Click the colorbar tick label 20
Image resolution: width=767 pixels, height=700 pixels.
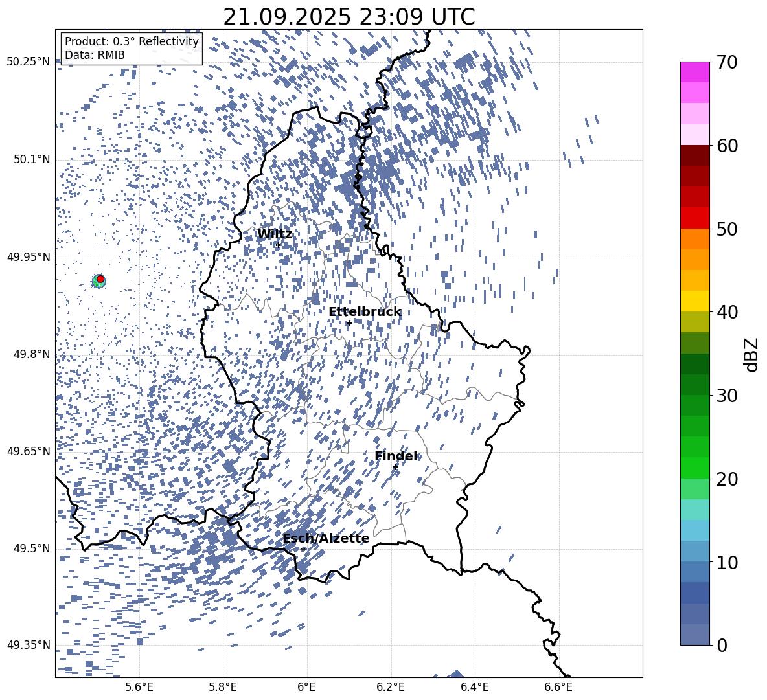(727, 479)
